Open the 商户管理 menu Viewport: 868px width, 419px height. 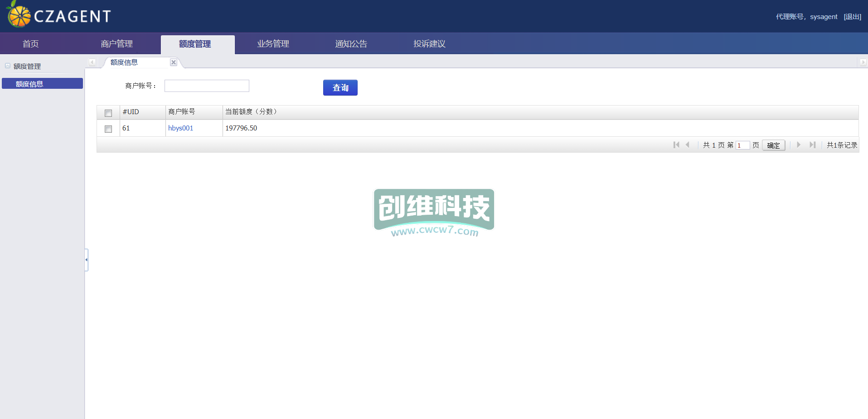click(116, 44)
